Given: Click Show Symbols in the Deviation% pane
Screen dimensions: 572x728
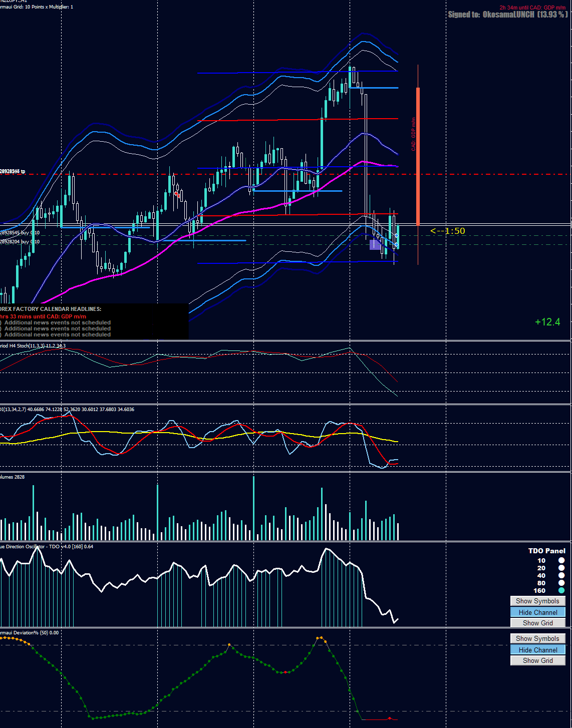Looking at the screenshot, I should (538, 638).
